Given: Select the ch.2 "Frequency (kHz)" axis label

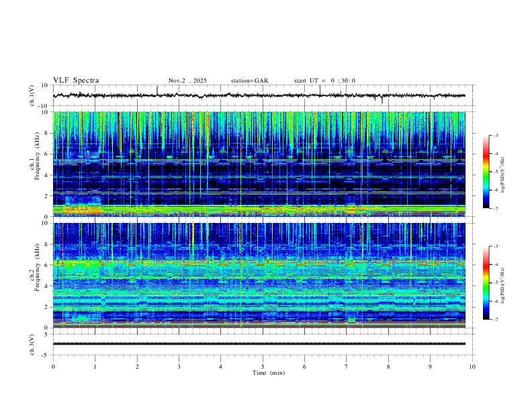Looking at the screenshot, I should pos(37,267).
